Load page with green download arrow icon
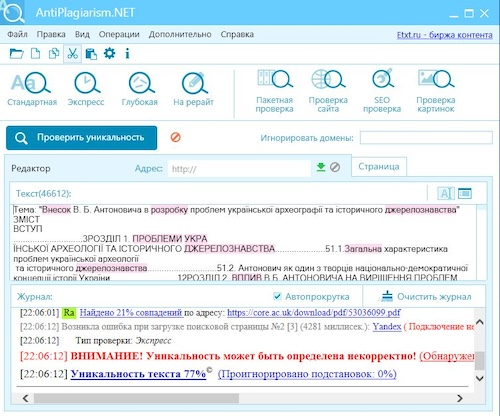 pos(321,167)
